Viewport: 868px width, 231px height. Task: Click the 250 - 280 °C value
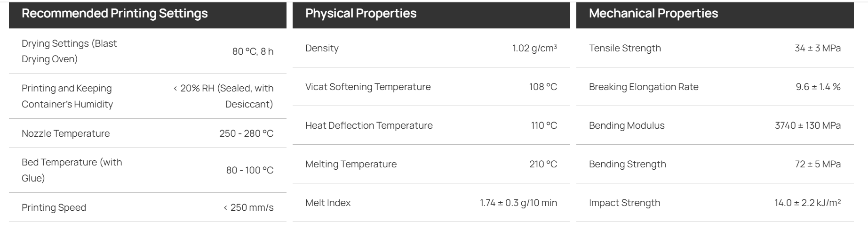pyautogui.click(x=246, y=133)
